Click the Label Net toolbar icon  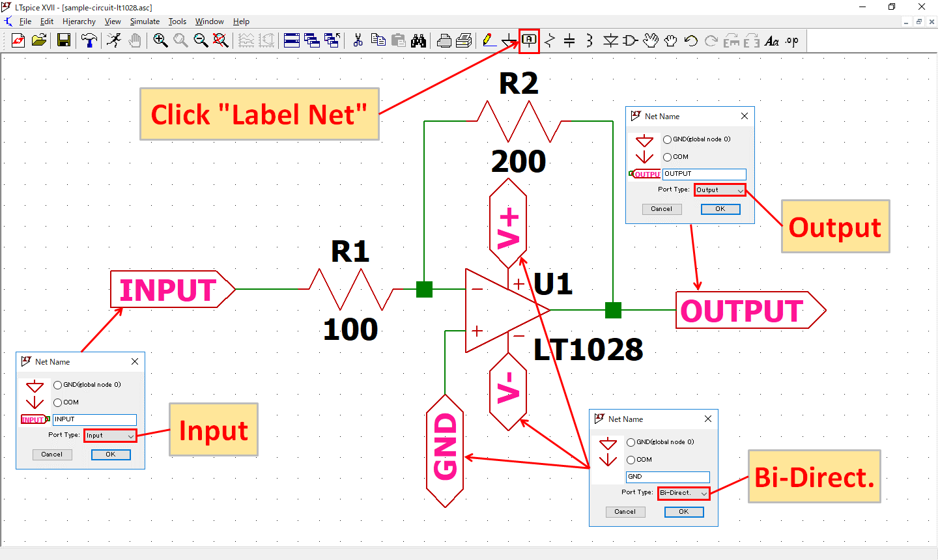[530, 40]
